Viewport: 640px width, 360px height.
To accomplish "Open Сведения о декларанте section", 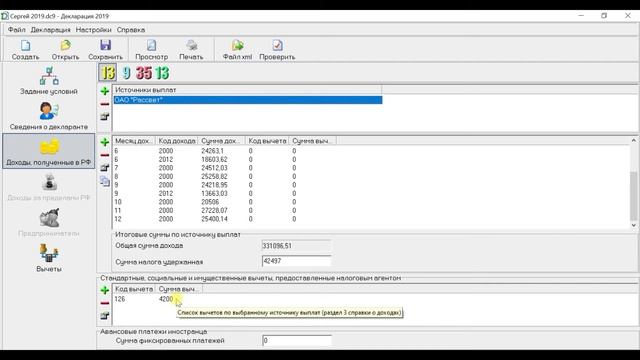I will pyautogui.click(x=49, y=116).
